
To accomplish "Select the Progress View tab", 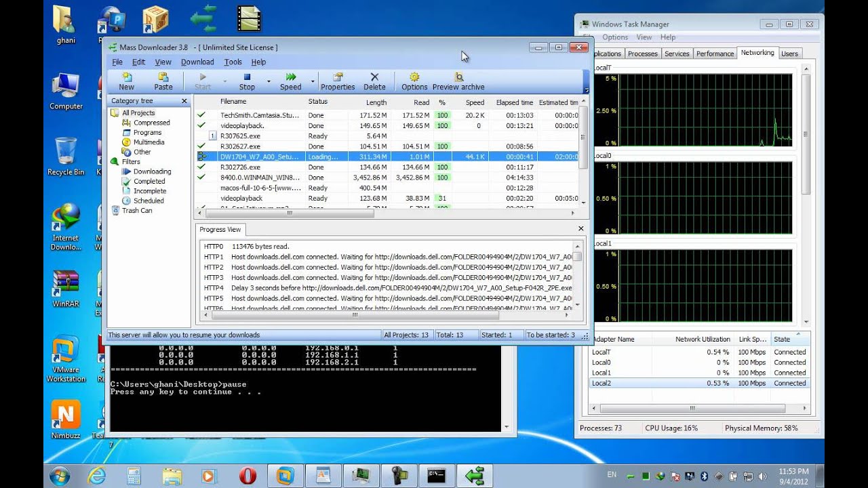I will tap(220, 230).
